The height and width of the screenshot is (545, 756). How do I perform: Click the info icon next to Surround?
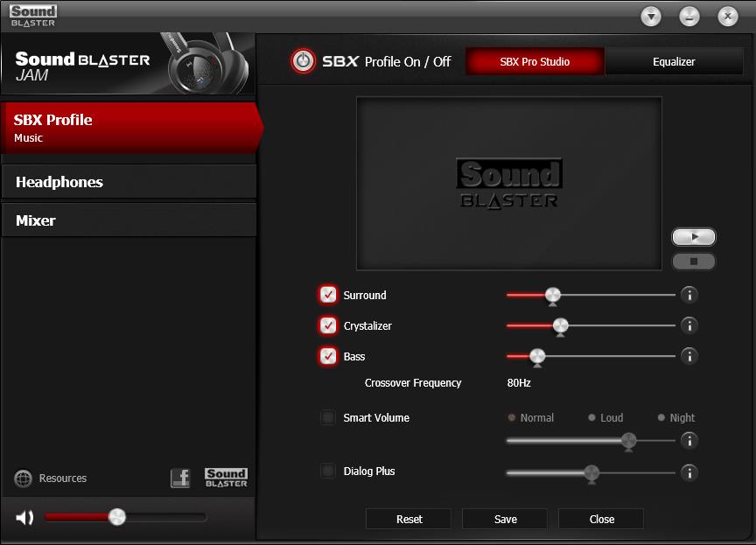689,295
